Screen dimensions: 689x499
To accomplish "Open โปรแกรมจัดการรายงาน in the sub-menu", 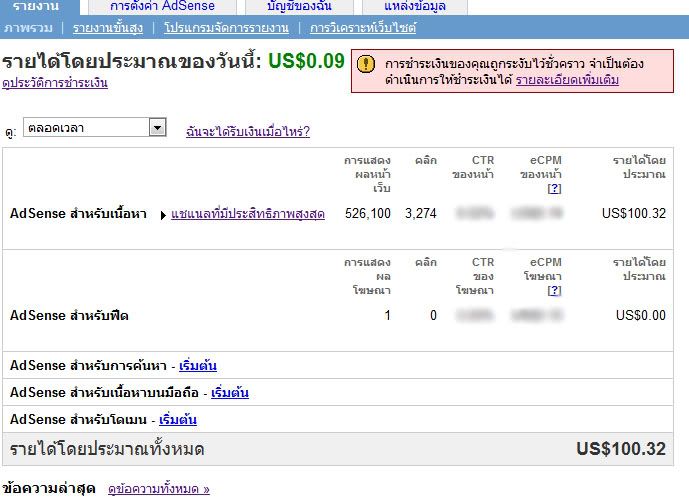I will tap(225, 28).
